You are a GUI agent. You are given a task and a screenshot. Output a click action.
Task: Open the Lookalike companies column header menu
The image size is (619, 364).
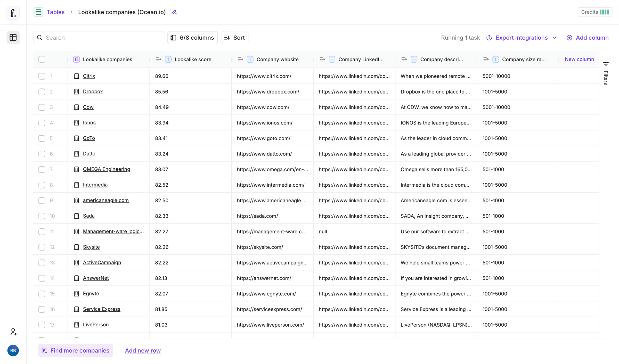[108, 59]
